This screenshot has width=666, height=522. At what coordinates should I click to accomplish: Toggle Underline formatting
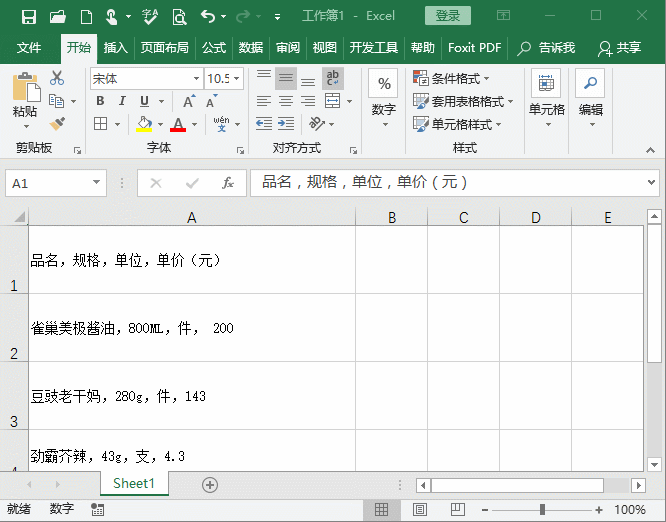click(x=144, y=101)
